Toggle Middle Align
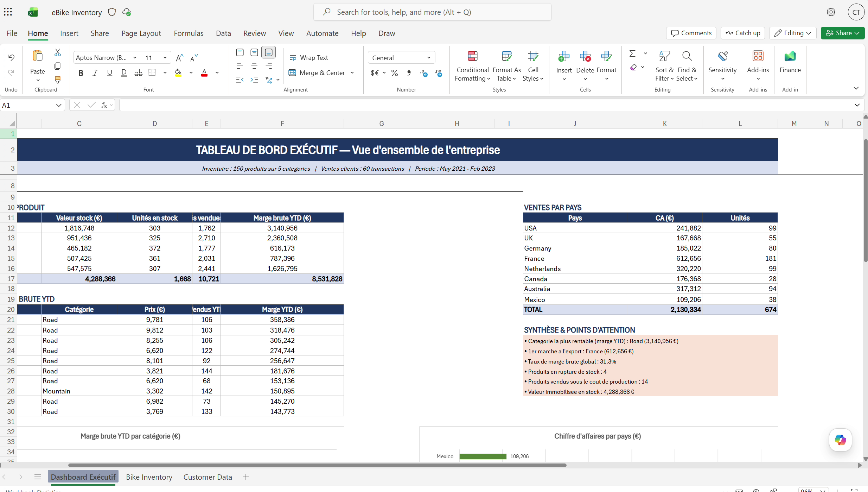The height and width of the screenshot is (492, 868). 254,52
